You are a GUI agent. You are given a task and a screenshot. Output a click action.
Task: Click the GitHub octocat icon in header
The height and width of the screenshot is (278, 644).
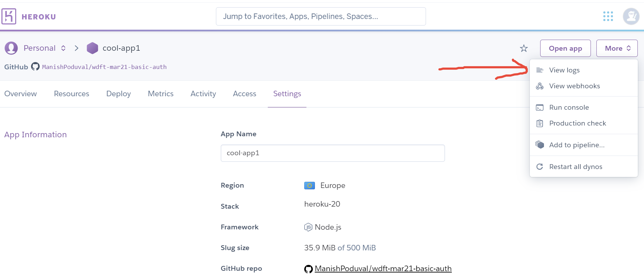tap(35, 67)
